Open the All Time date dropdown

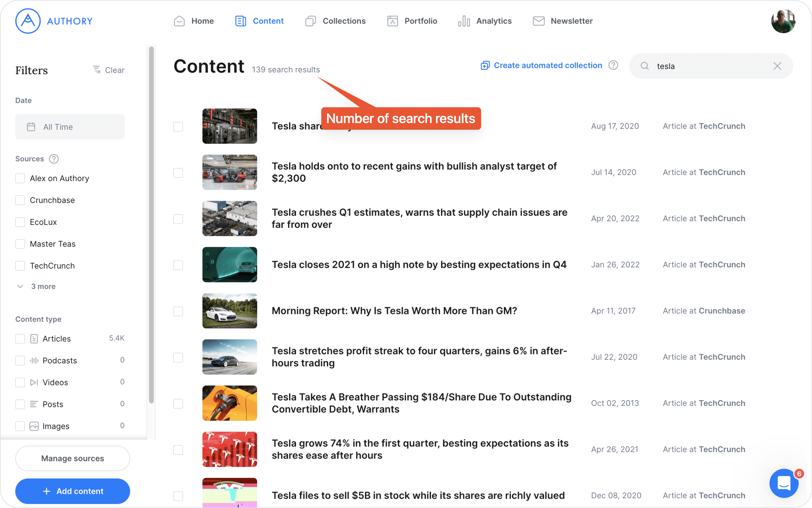click(x=70, y=127)
